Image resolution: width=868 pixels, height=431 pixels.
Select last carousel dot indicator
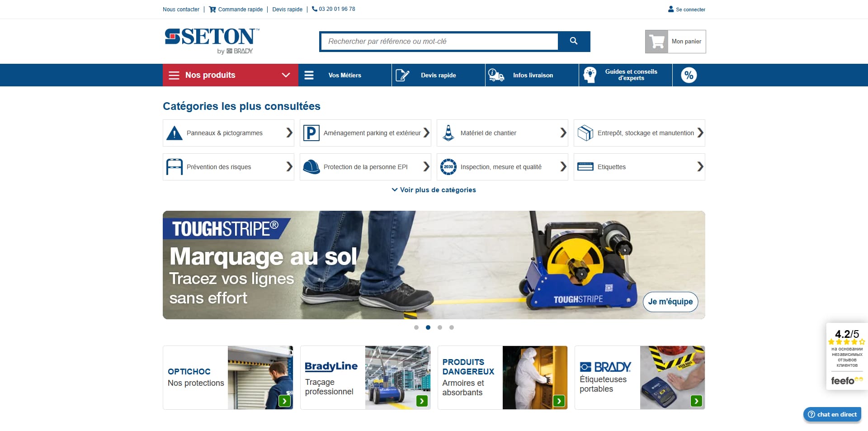(x=452, y=327)
